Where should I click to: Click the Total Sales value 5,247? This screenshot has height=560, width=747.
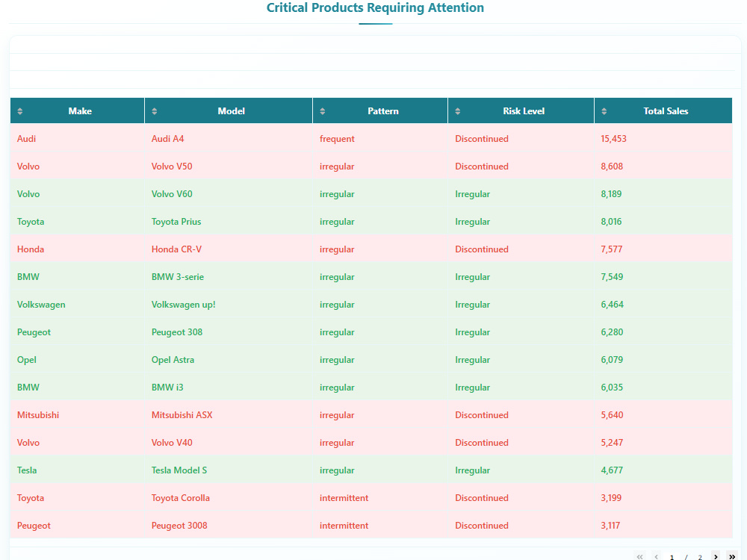612,442
